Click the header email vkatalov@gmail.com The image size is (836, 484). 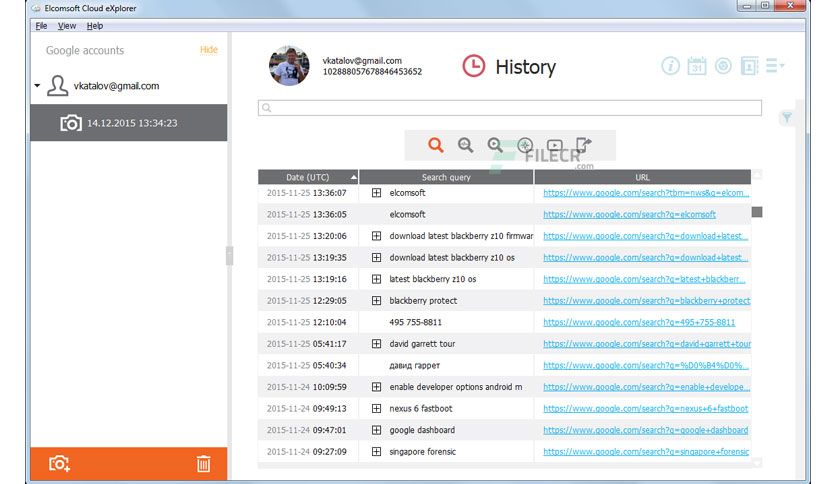point(362,61)
